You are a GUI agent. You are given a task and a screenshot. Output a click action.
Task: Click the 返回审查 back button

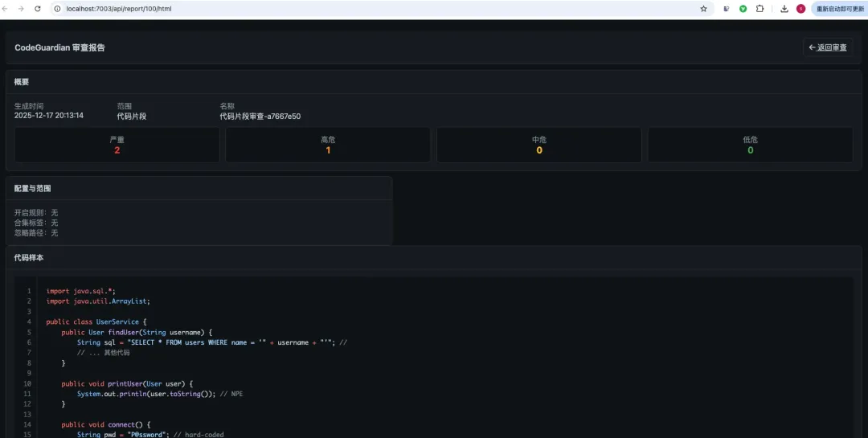pyautogui.click(x=828, y=47)
